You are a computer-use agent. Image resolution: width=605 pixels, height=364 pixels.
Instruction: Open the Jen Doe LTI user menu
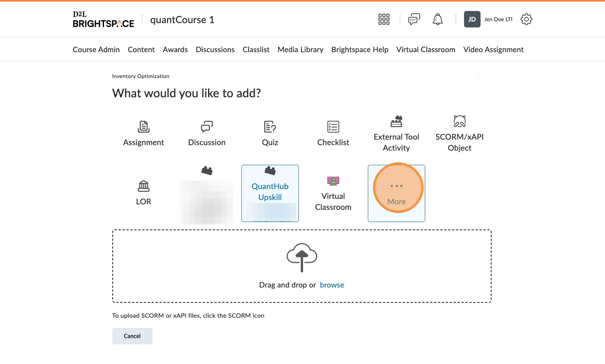[x=488, y=19]
